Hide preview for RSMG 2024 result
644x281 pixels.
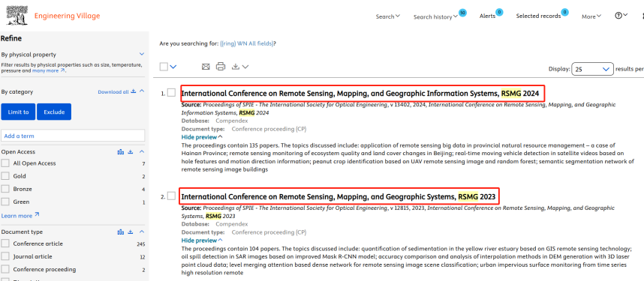(202, 137)
